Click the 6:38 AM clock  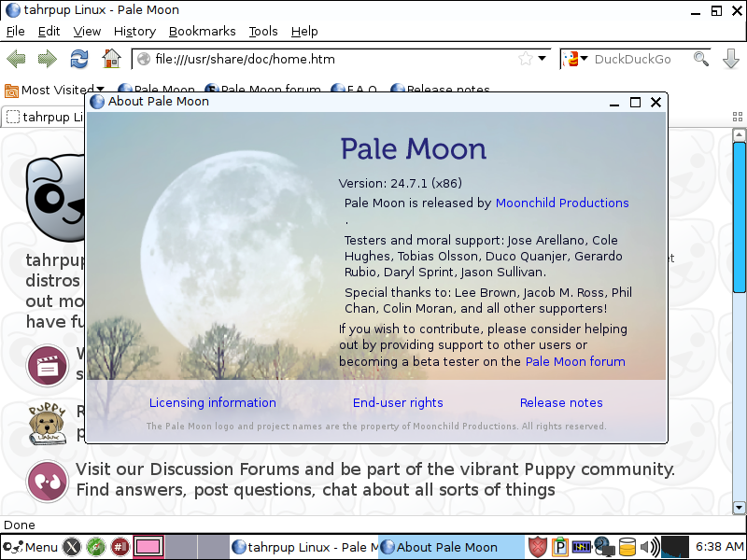point(719,547)
